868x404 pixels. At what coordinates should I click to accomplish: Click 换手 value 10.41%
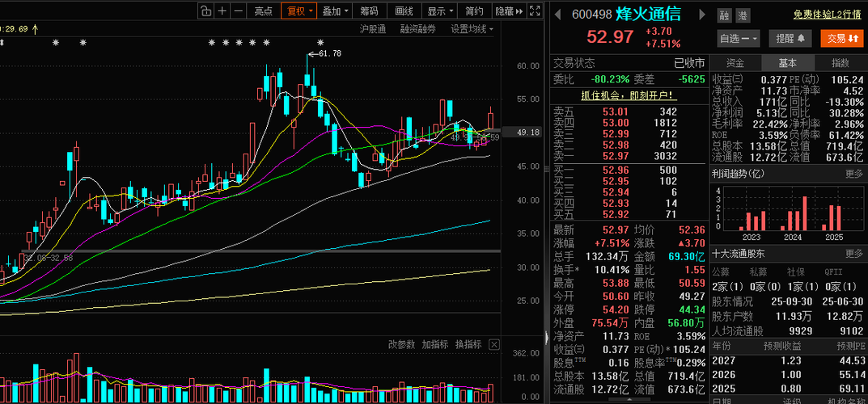click(612, 270)
